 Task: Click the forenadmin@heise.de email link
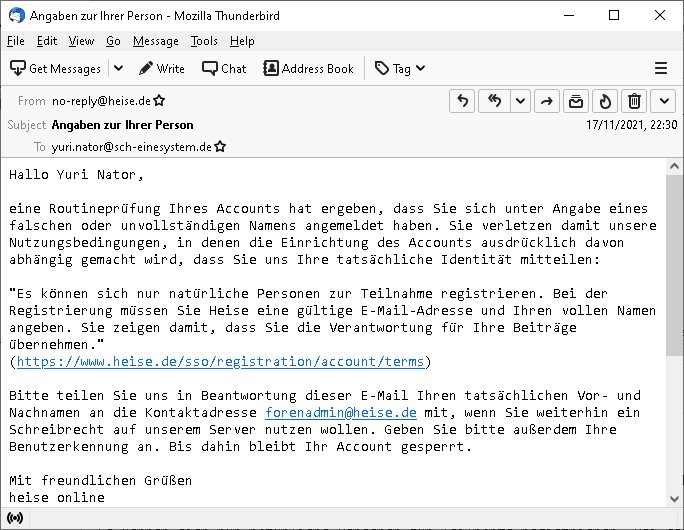point(341,413)
